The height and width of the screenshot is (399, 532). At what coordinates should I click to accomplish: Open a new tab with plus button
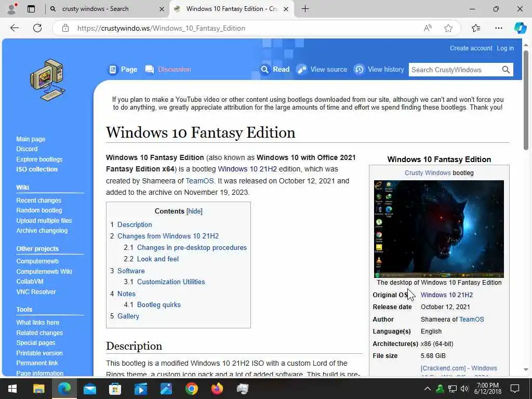coord(305,9)
